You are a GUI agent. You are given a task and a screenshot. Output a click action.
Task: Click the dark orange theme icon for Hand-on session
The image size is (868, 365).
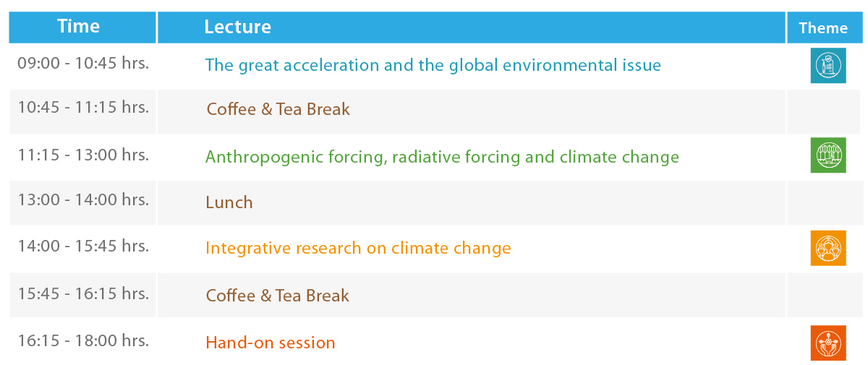828,343
